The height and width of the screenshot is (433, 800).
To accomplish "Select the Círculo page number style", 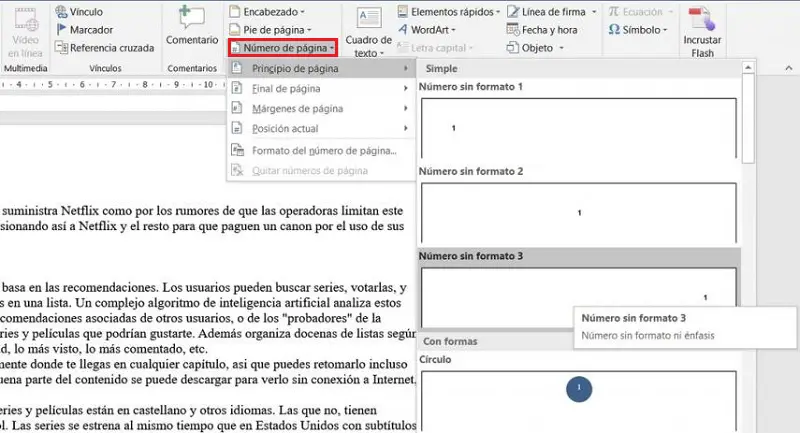I will pyautogui.click(x=579, y=401).
